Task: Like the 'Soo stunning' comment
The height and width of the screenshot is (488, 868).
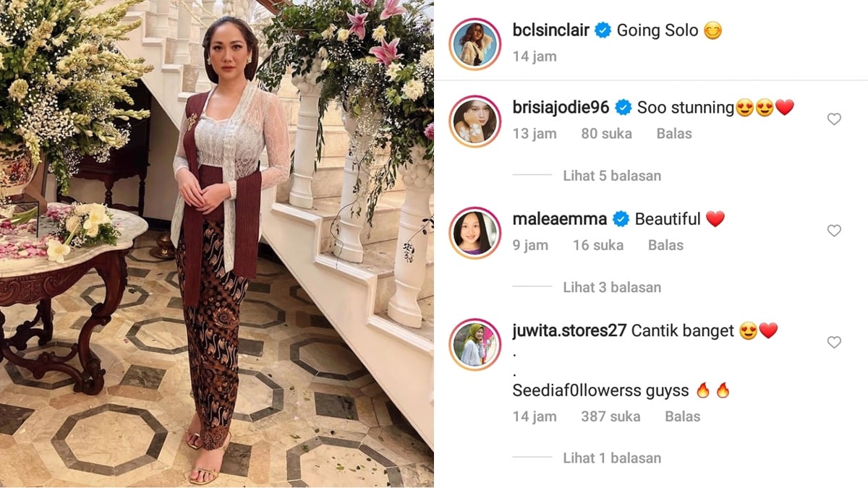Action: tap(834, 119)
